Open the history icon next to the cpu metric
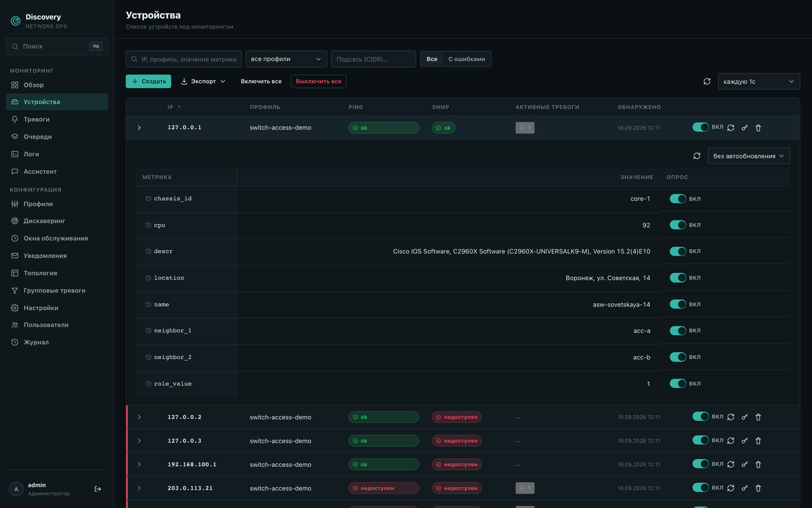This screenshot has width=812, height=508. (x=148, y=225)
